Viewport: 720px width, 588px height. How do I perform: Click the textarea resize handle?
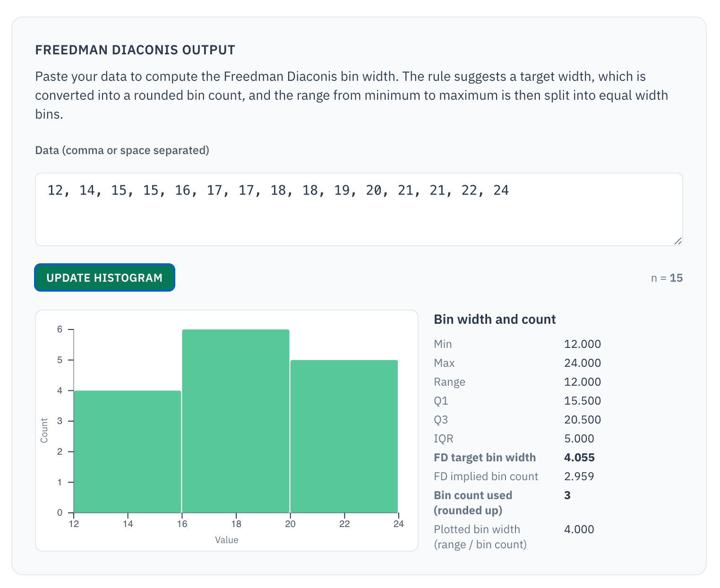678,241
